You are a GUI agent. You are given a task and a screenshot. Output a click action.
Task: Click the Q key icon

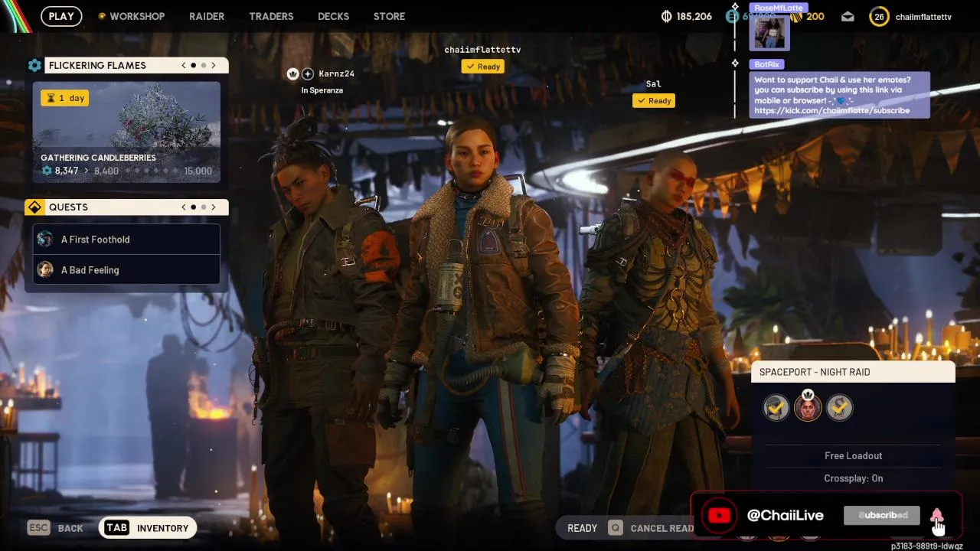[615, 527]
